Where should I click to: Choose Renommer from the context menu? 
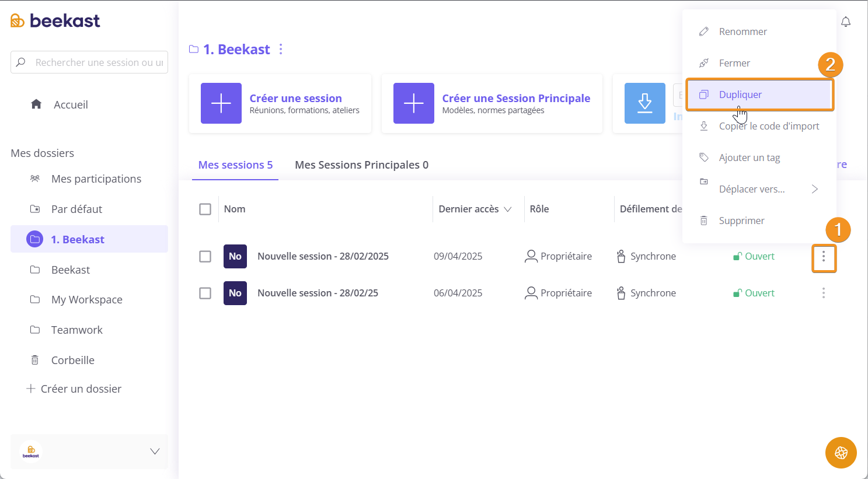click(759, 32)
